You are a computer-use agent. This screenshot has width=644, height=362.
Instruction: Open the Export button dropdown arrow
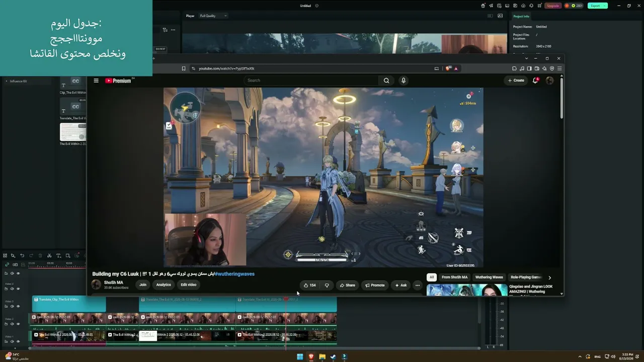tap(604, 6)
